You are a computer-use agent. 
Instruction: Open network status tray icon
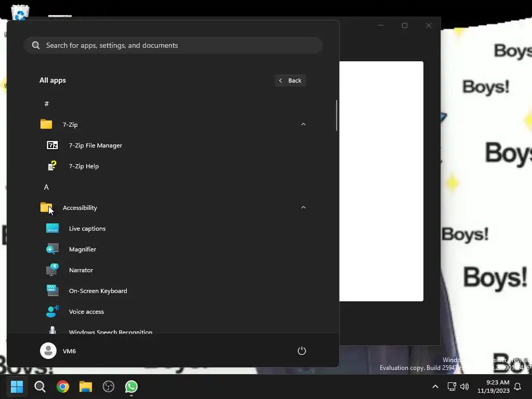coord(451,387)
